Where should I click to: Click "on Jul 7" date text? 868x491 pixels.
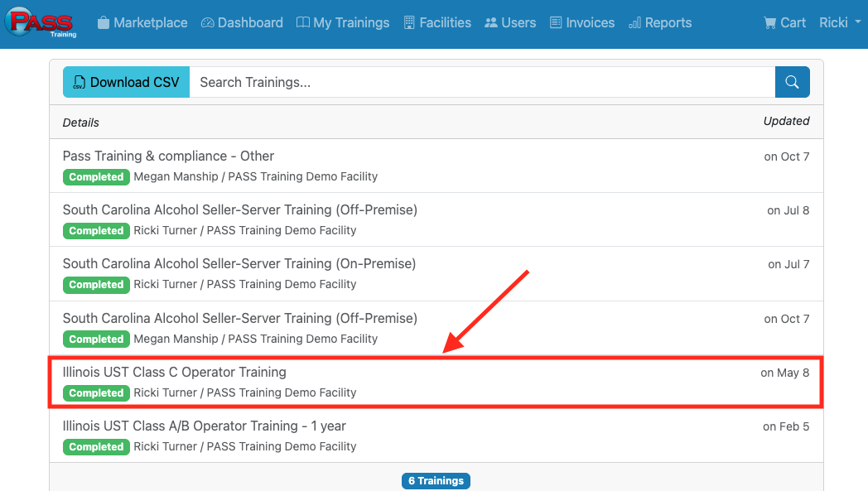coord(788,264)
